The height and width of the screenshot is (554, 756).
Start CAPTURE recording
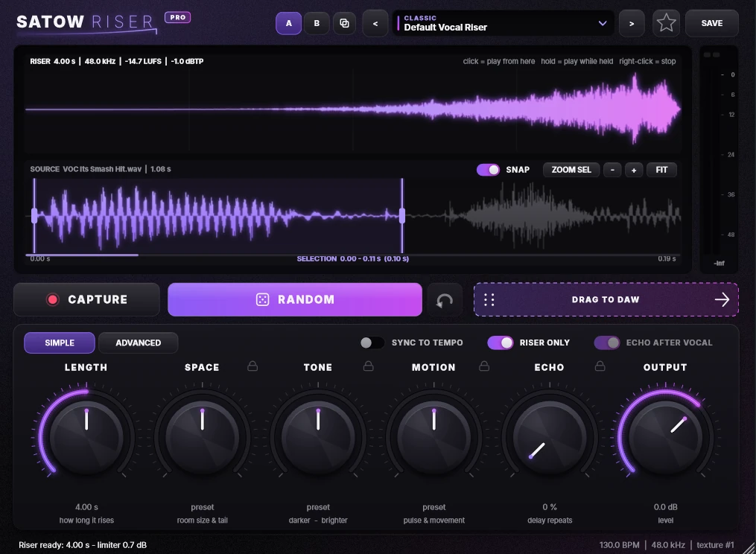(x=87, y=299)
